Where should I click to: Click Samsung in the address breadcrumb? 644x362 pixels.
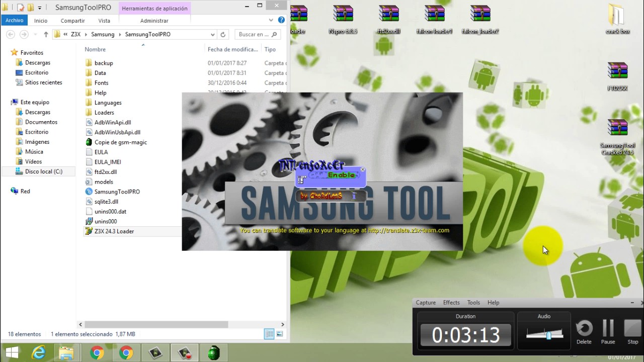(103, 35)
